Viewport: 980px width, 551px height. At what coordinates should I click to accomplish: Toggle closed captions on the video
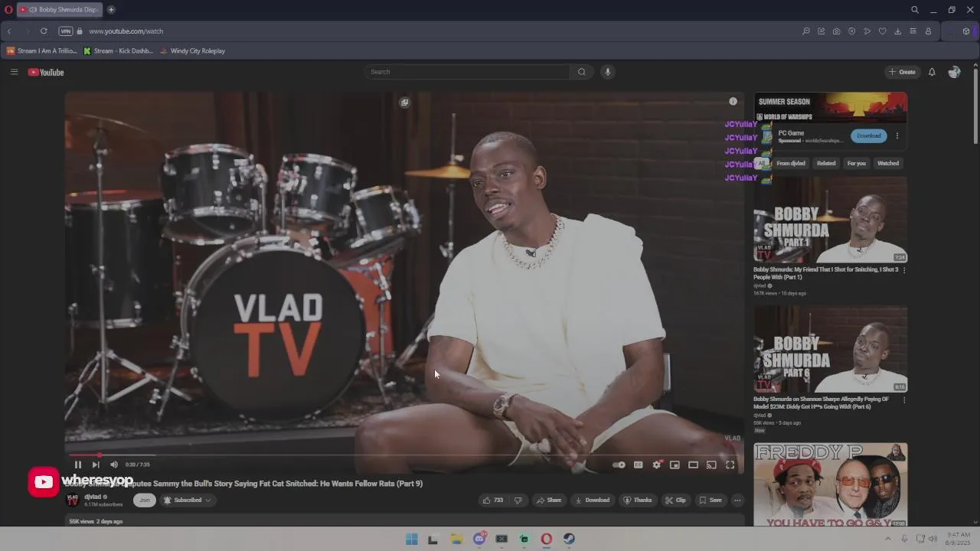638,465
